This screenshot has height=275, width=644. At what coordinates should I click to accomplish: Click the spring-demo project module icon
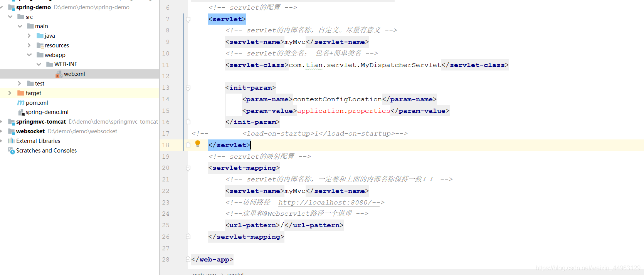(x=12, y=7)
